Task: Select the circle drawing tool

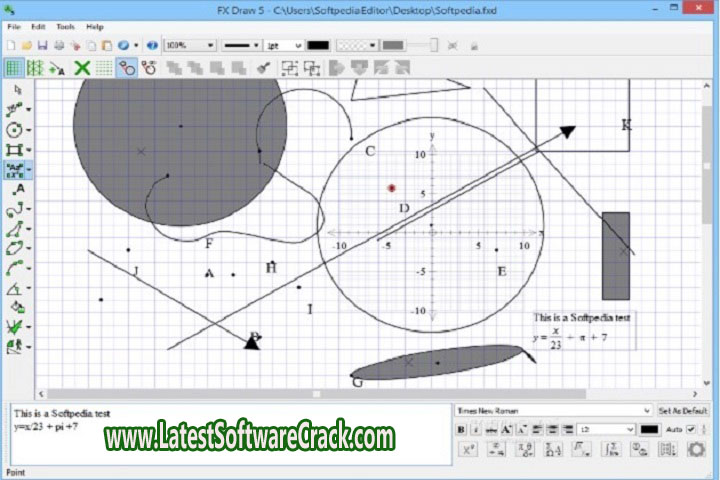Action: tap(15, 130)
